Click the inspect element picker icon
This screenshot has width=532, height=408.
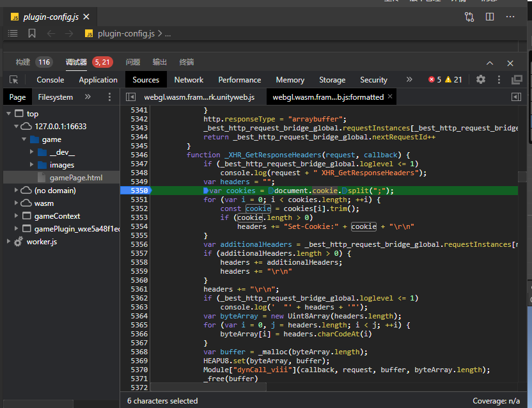[x=13, y=80]
